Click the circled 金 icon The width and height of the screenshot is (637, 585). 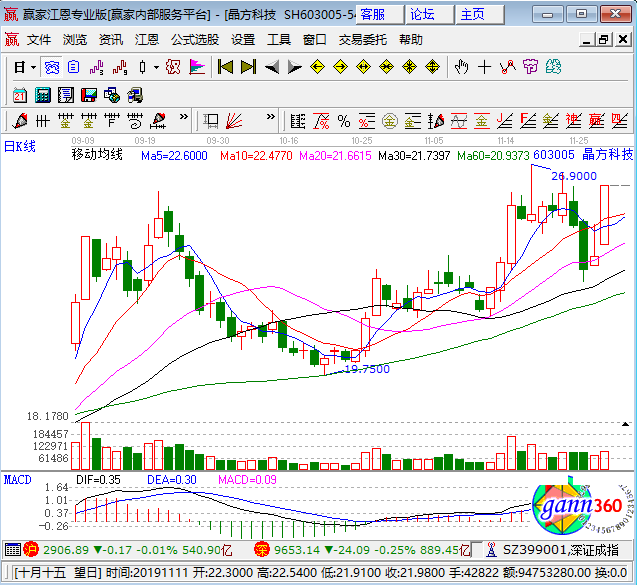click(x=390, y=121)
